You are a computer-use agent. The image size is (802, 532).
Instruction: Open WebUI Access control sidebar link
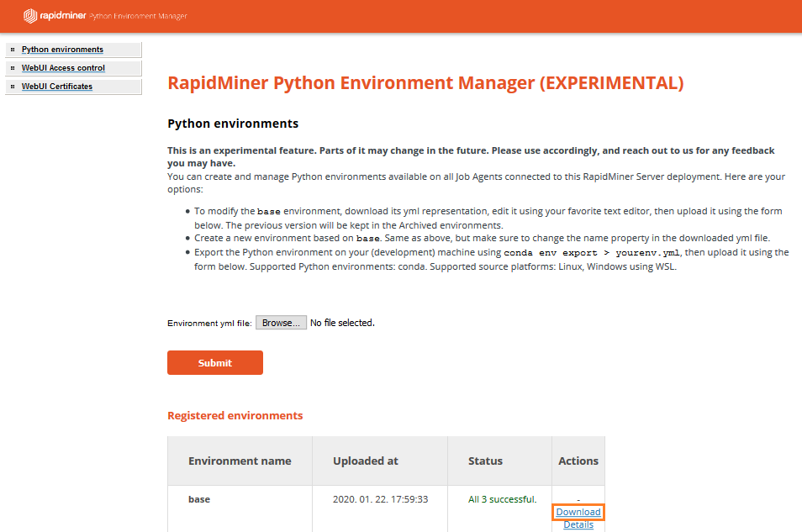63,68
